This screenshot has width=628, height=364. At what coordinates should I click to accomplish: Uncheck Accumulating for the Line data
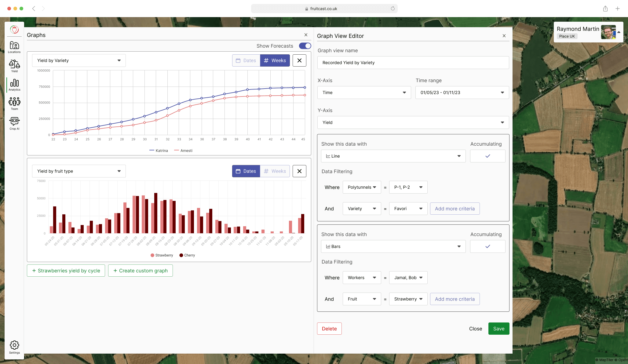pos(487,156)
